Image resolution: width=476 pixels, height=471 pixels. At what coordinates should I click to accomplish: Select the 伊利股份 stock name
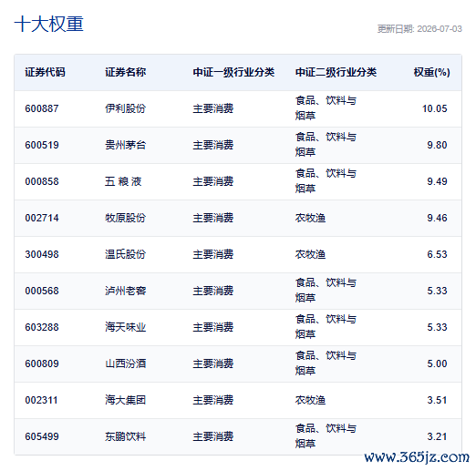pos(125,108)
